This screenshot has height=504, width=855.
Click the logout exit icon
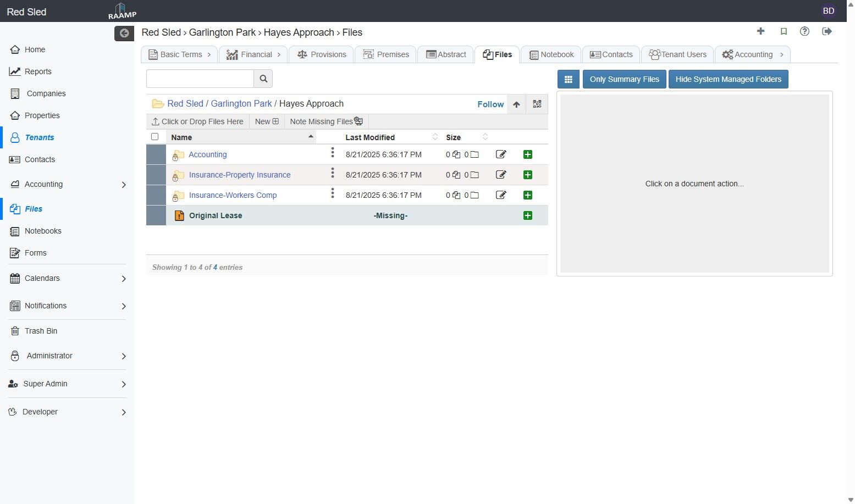tap(827, 31)
